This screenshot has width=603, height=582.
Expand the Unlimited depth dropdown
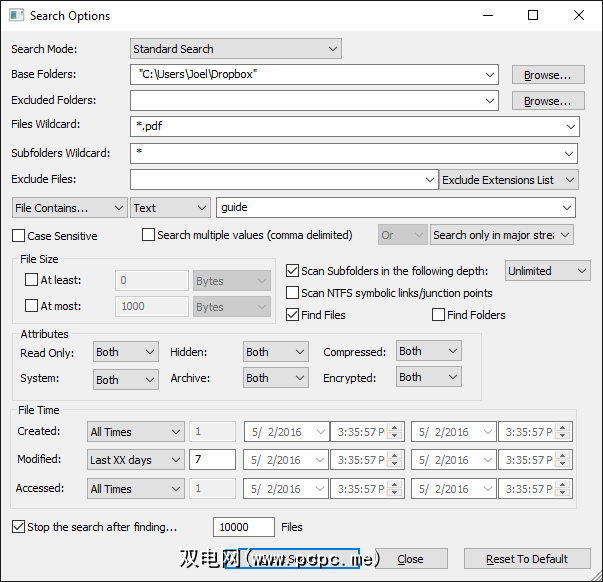tap(548, 271)
